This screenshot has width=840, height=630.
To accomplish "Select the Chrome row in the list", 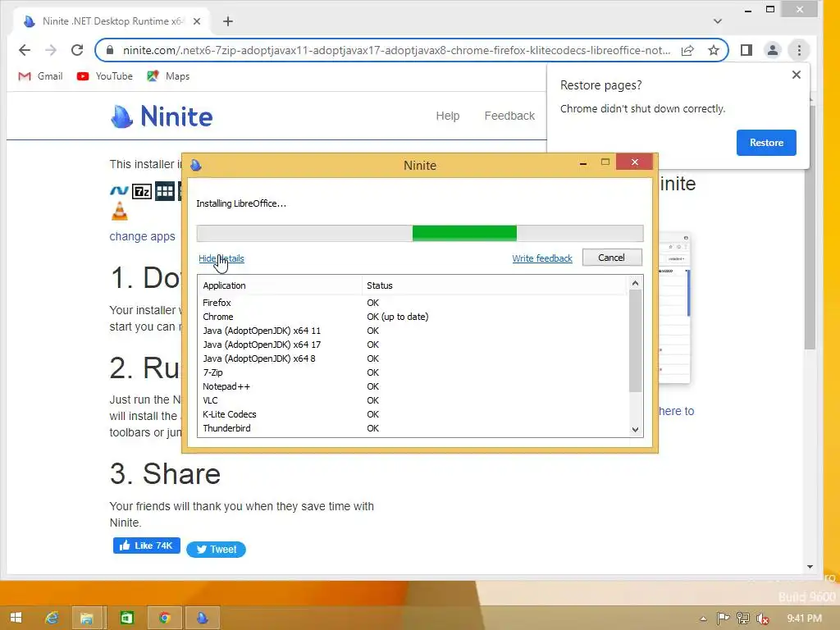I will point(413,317).
